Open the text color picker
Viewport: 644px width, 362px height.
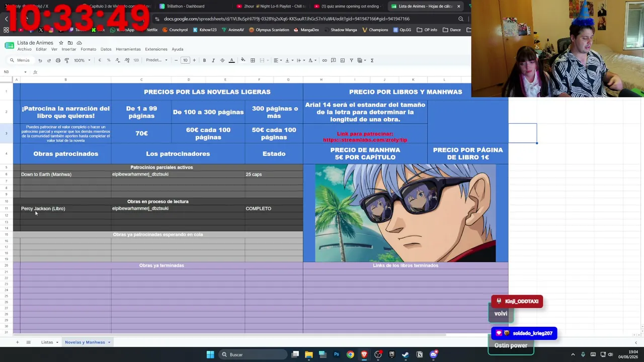231,60
